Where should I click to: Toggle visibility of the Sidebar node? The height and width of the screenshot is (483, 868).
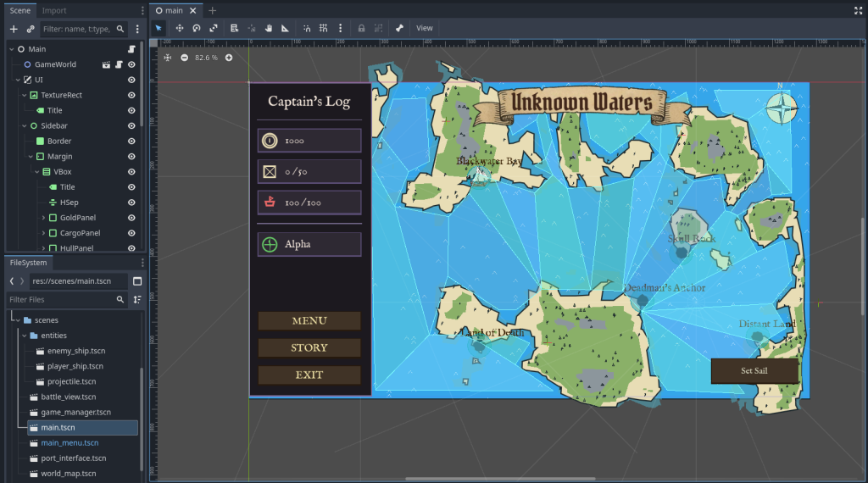pyautogui.click(x=131, y=125)
